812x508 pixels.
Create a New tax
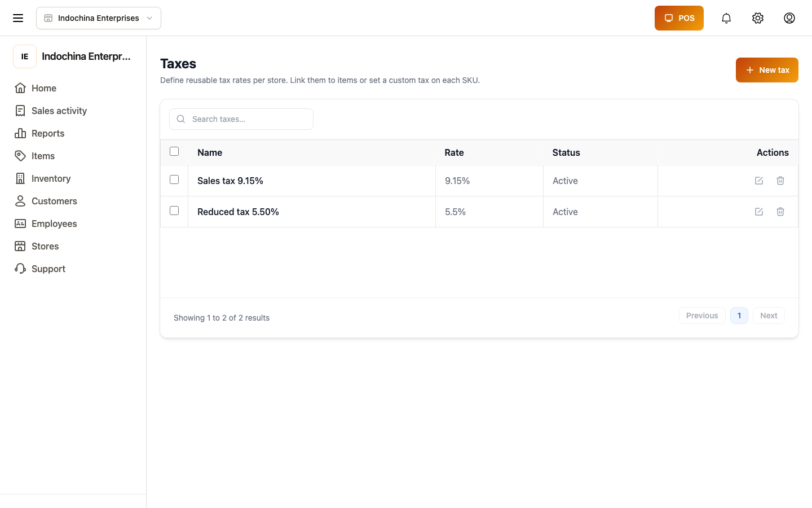pyautogui.click(x=767, y=70)
